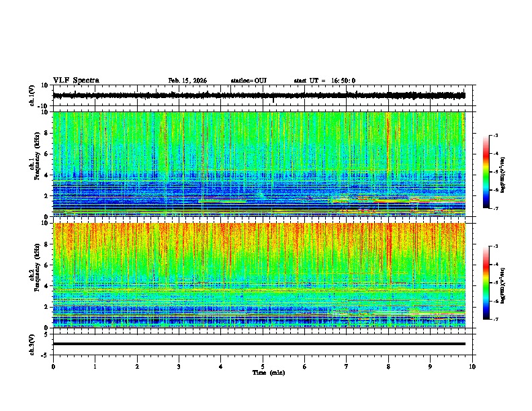Click the ch.2 "Frequency (kHz)" axis label

[37, 267]
